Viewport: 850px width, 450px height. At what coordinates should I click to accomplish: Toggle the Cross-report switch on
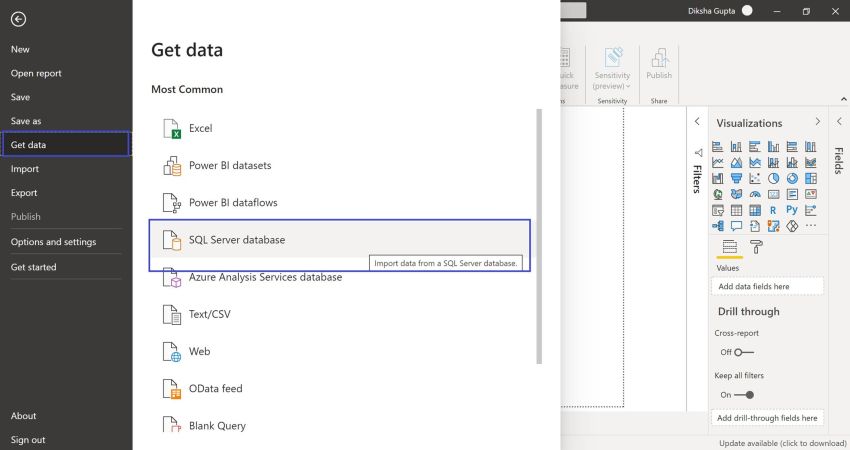pyautogui.click(x=744, y=352)
